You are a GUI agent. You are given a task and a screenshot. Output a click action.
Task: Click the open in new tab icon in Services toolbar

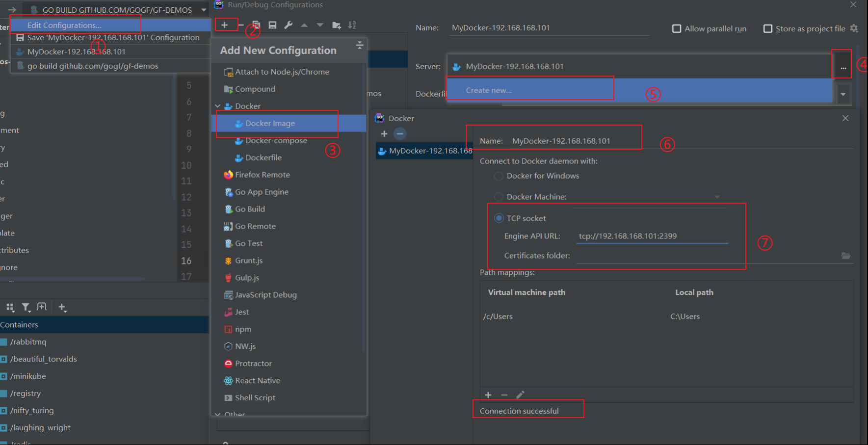click(42, 307)
